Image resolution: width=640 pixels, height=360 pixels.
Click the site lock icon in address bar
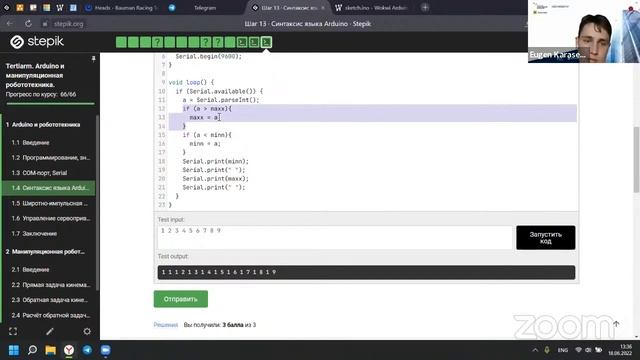(x=45, y=24)
